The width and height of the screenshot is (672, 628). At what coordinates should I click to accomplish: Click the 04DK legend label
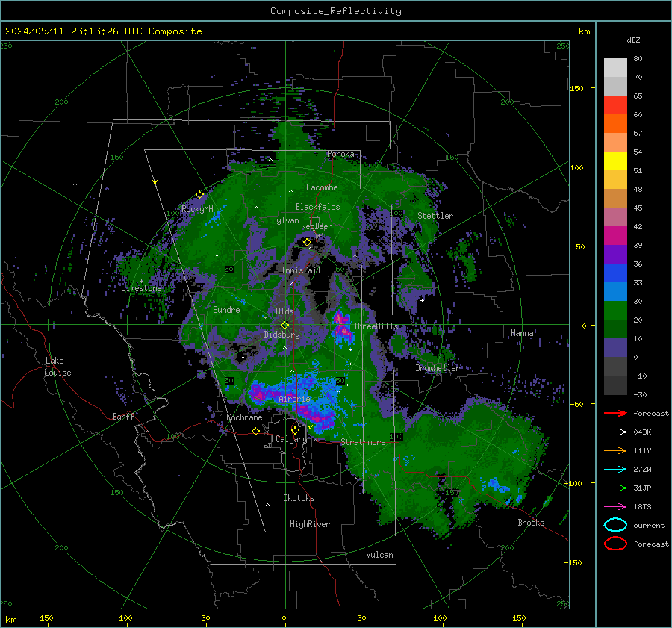click(642, 432)
